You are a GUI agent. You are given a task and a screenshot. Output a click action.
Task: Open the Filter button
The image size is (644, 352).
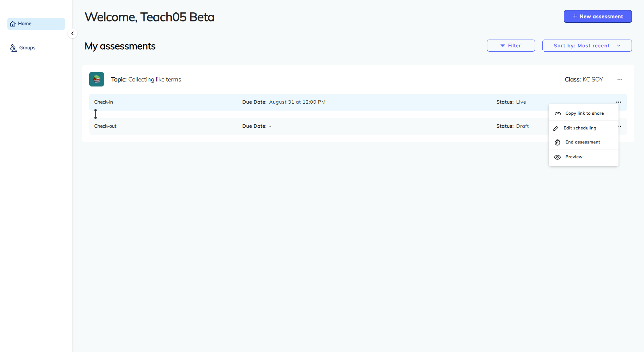pos(511,46)
